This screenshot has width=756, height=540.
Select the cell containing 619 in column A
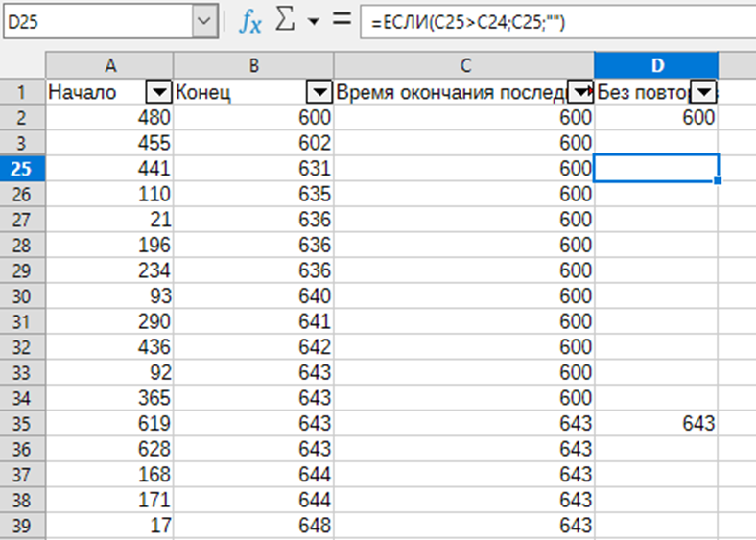[x=109, y=423]
